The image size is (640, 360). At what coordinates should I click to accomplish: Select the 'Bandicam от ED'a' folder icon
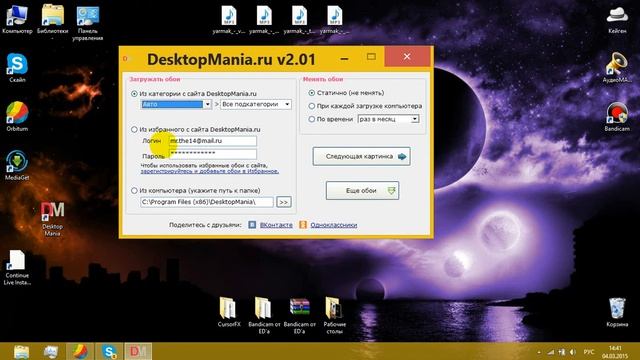pyautogui.click(x=264, y=315)
